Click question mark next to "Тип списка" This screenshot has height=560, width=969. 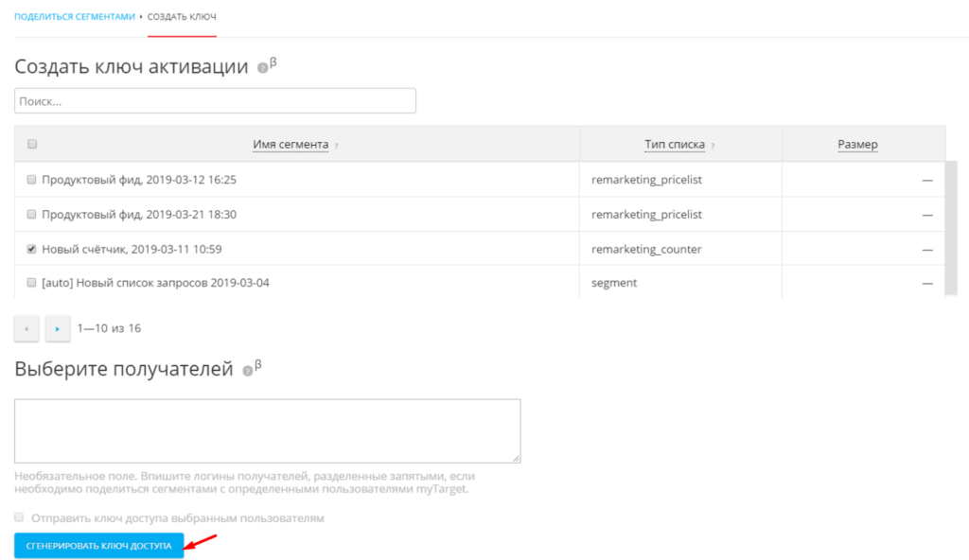tap(713, 146)
